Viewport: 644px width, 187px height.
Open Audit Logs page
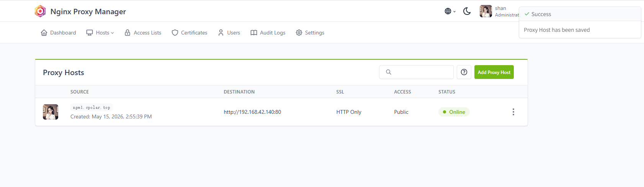click(268, 33)
